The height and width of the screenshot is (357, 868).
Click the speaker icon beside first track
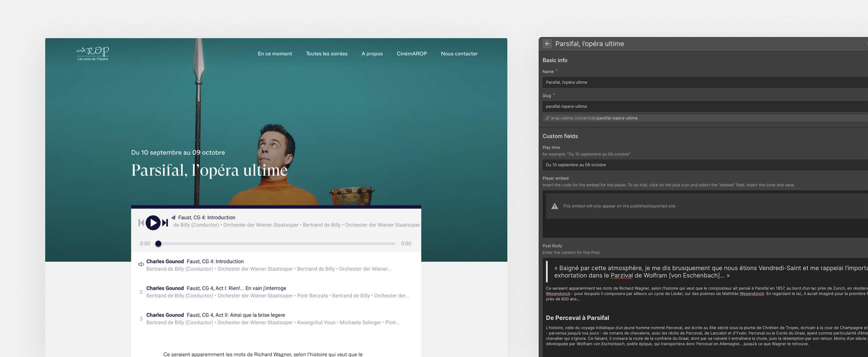point(141,264)
